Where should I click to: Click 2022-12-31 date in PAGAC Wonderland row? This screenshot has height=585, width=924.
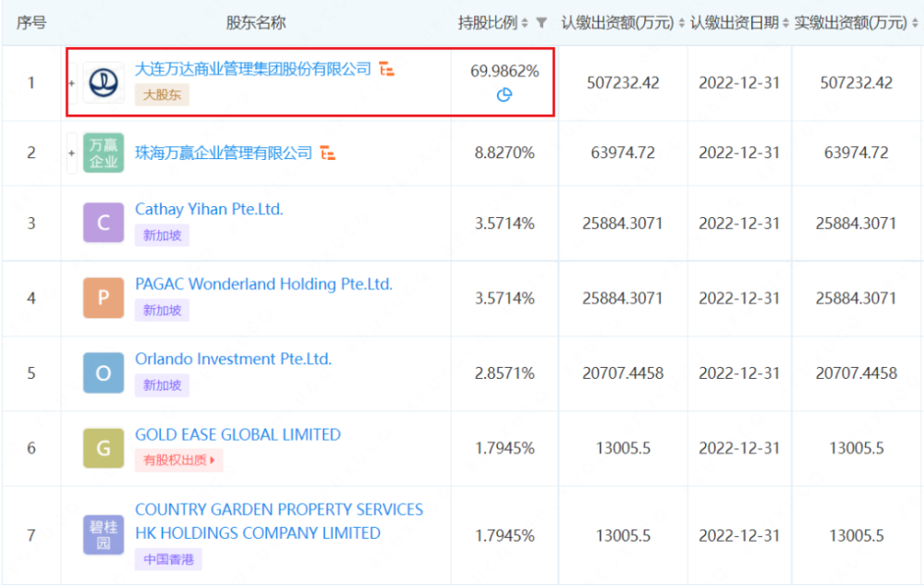click(739, 299)
